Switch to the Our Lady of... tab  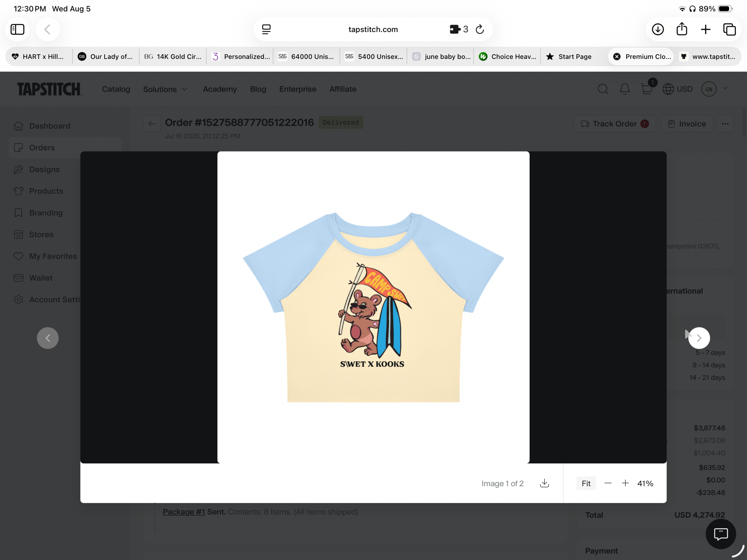pos(105,57)
